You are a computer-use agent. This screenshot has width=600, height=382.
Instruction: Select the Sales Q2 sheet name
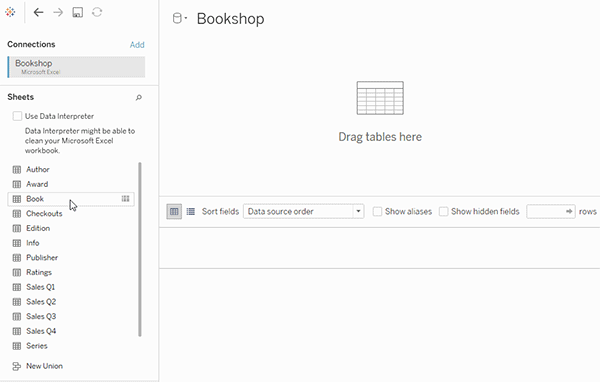pyautogui.click(x=41, y=302)
